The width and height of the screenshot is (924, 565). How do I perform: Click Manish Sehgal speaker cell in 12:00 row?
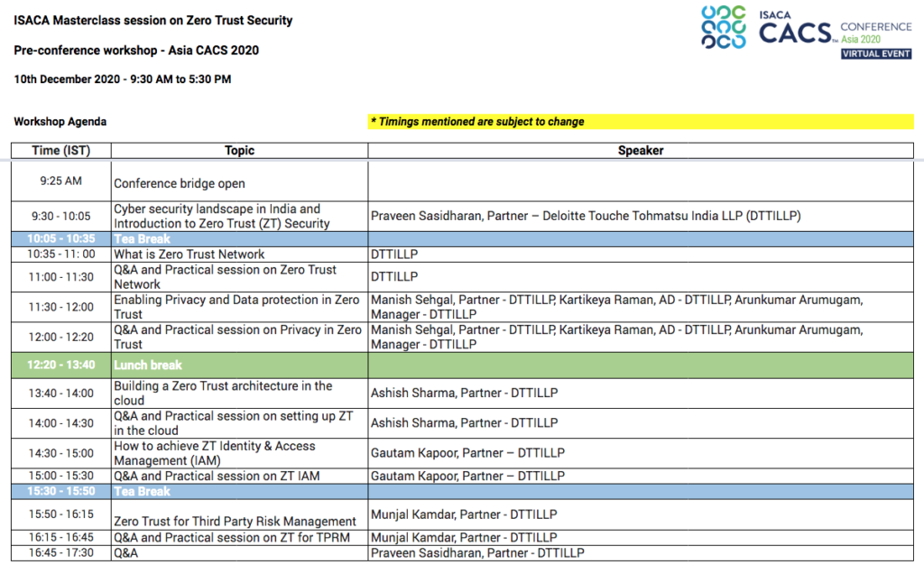(641, 337)
